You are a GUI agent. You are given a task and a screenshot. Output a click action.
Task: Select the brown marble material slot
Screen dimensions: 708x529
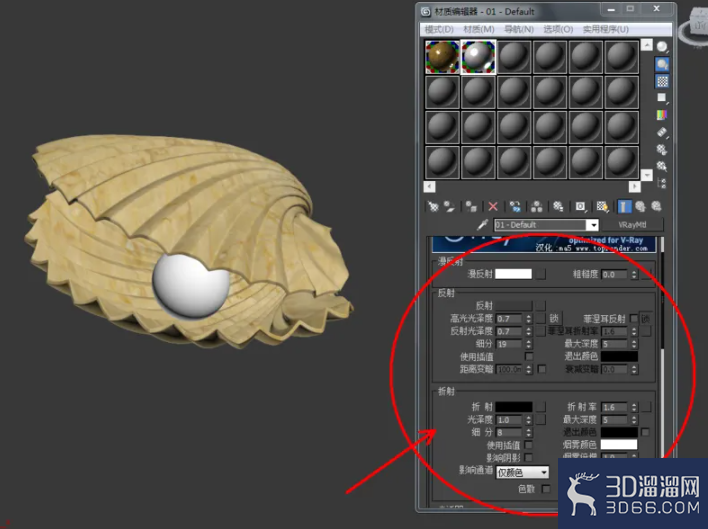click(442, 57)
